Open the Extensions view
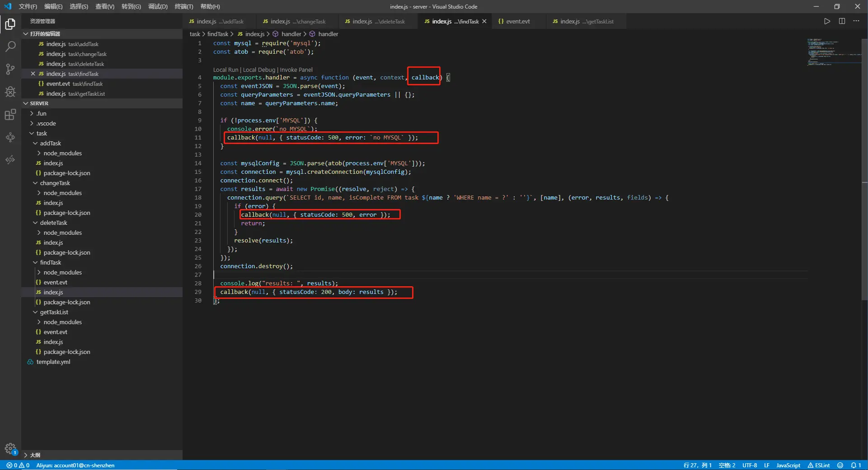Screen dimensions: 868x470 (10, 115)
